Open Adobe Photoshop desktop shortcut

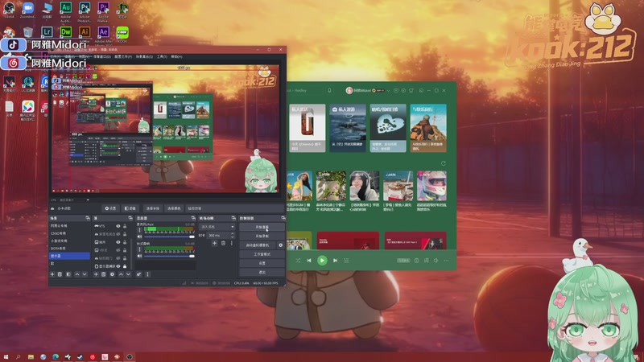(x=85, y=10)
